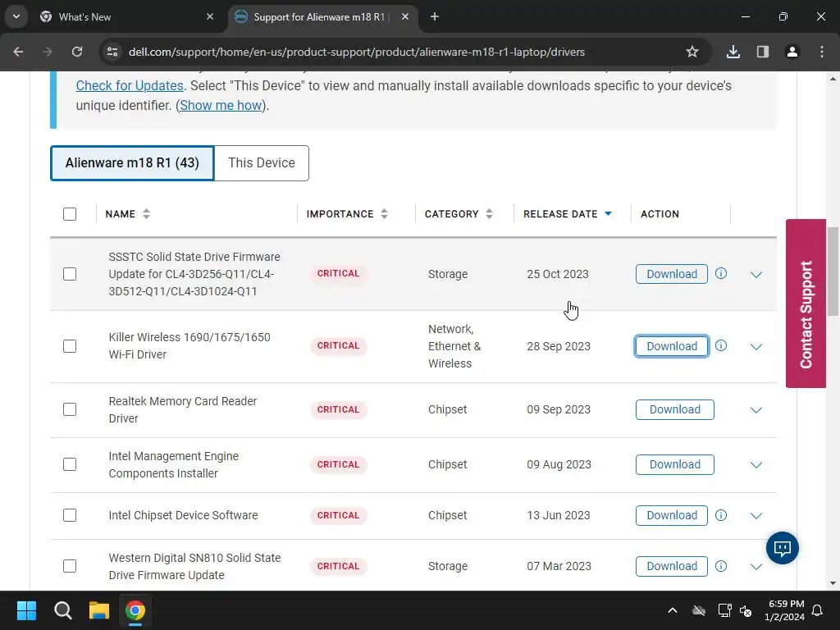Open the muted volume tray icon
Screen dimensions: 840x630
click(746, 610)
